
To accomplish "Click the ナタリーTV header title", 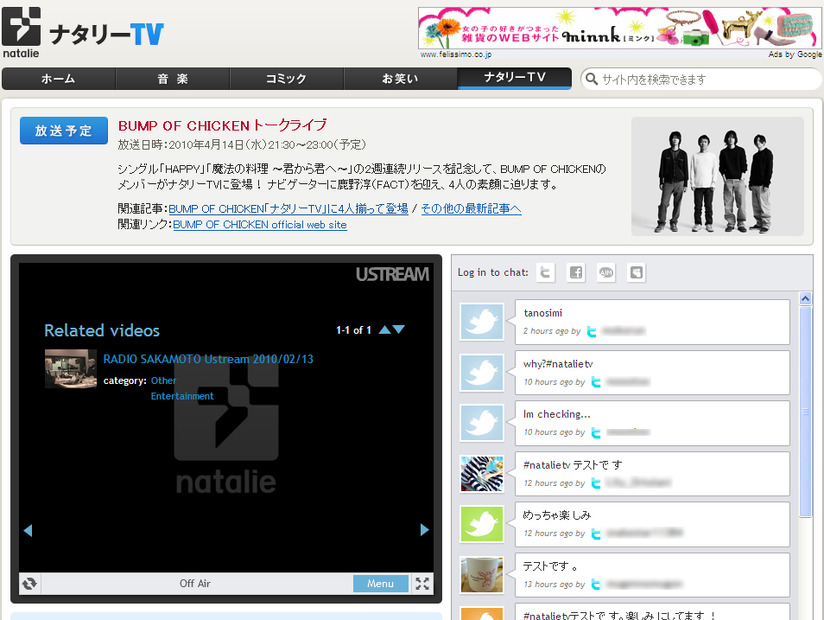I will coord(107,35).
